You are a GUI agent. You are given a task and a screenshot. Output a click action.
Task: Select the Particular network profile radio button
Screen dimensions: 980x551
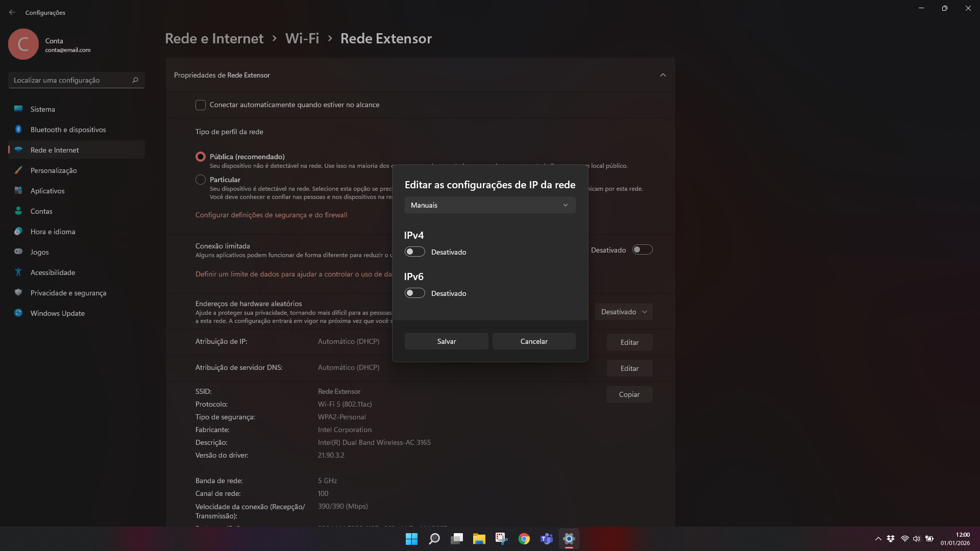pyautogui.click(x=201, y=180)
